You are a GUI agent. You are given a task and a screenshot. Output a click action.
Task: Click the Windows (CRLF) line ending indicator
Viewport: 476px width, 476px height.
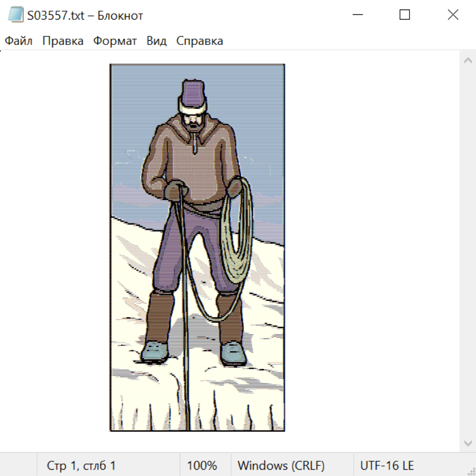coord(281,466)
